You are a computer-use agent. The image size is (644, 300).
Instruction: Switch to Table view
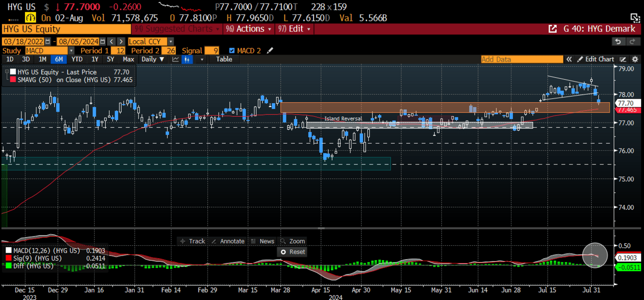tap(224, 59)
